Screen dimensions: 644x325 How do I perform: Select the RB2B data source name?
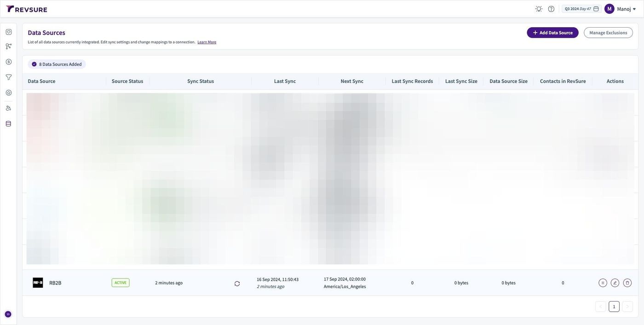[55, 283]
